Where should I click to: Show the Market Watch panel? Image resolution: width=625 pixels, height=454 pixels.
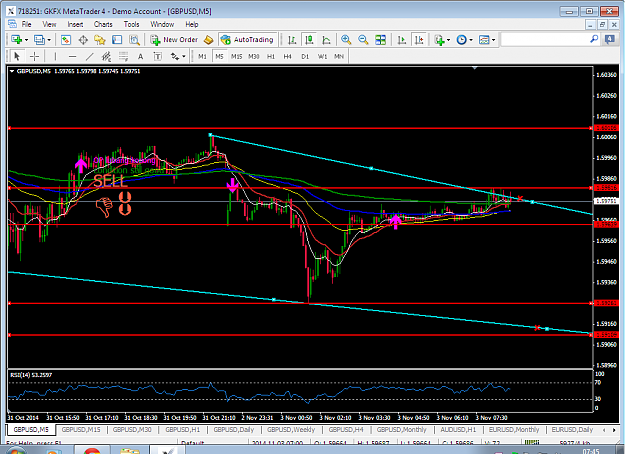pos(66,40)
